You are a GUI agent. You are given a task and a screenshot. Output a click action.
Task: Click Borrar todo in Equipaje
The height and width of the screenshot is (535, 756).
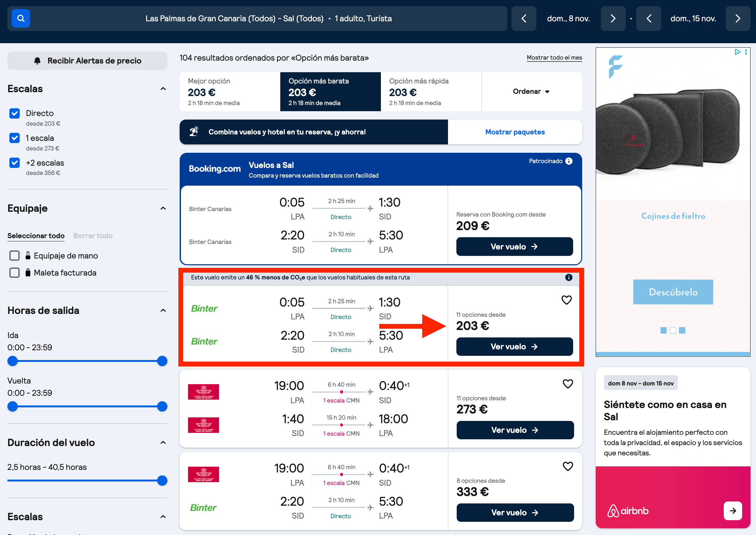tap(93, 236)
